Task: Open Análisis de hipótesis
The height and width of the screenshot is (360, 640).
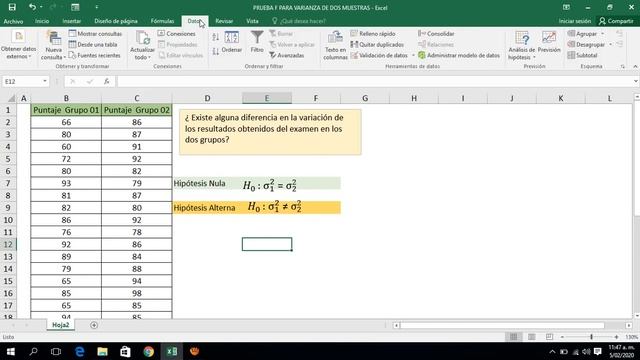Action: click(x=522, y=45)
